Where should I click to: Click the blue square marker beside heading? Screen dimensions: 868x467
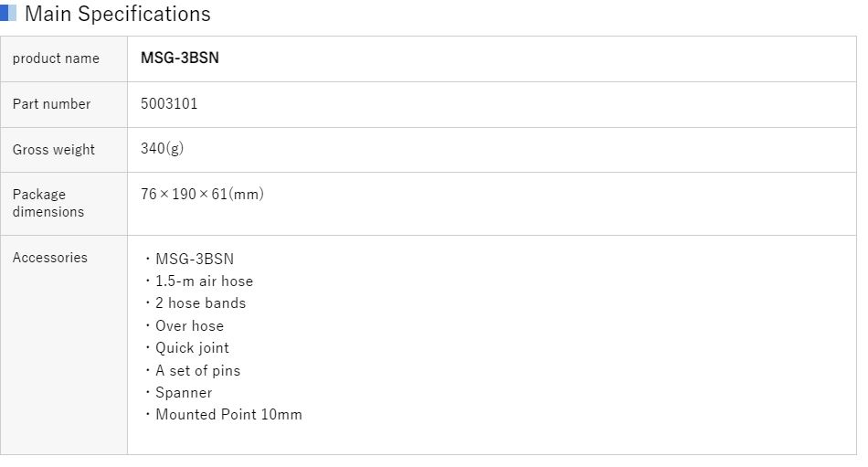(x=8, y=14)
